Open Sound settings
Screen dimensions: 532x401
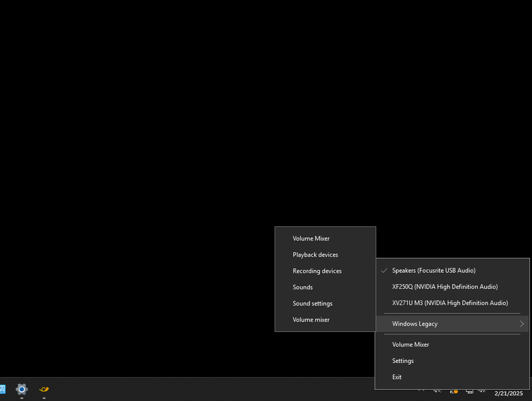313,303
